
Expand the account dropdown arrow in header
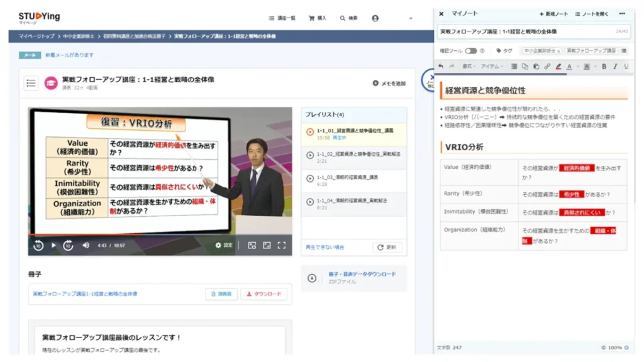tap(410, 18)
